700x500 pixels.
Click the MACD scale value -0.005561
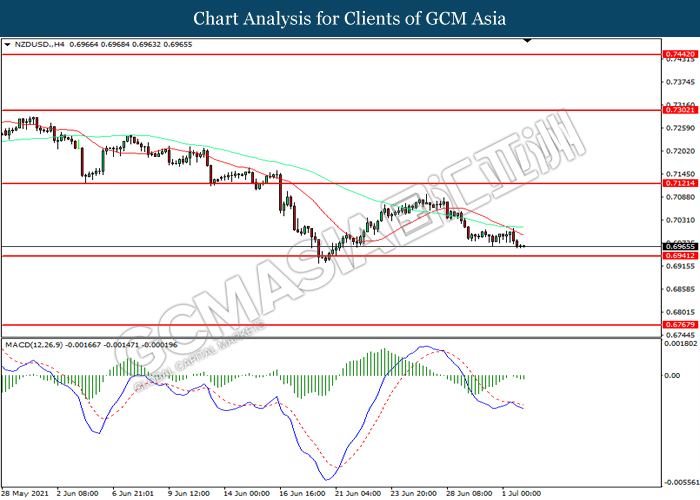681,483
